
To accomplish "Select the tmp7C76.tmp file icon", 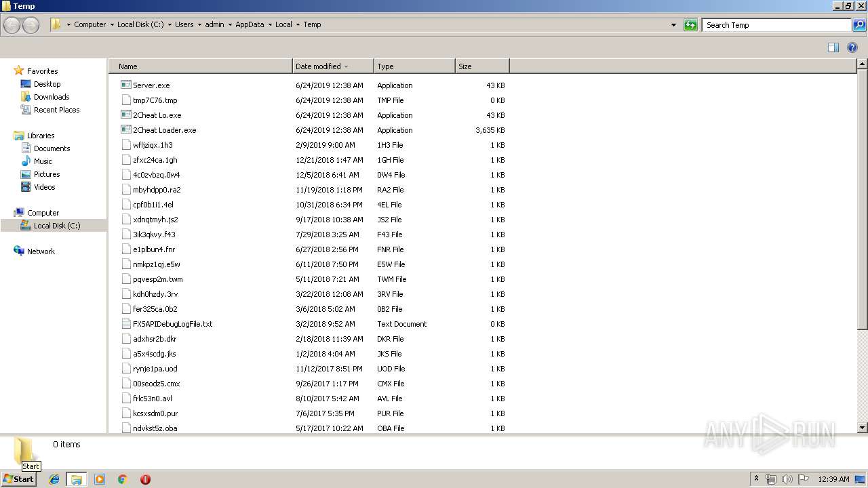I will 125,100.
